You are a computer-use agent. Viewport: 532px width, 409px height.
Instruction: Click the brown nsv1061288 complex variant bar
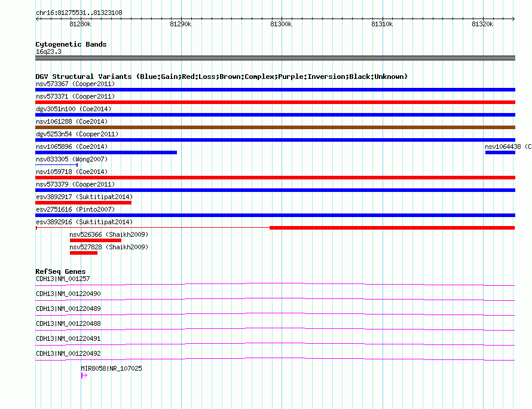275,127
